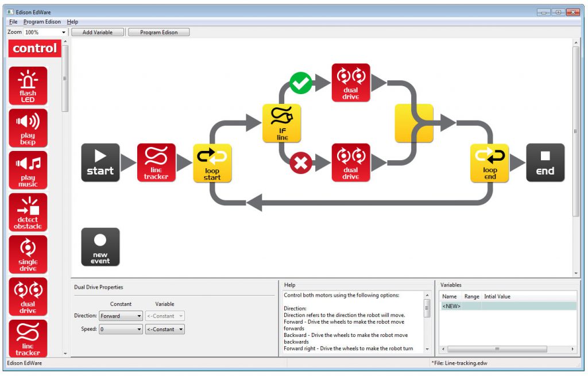Image resolution: width=588 pixels, height=376 pixels.
Task: Open the Program Edison menu
Action: coord(42,22)
